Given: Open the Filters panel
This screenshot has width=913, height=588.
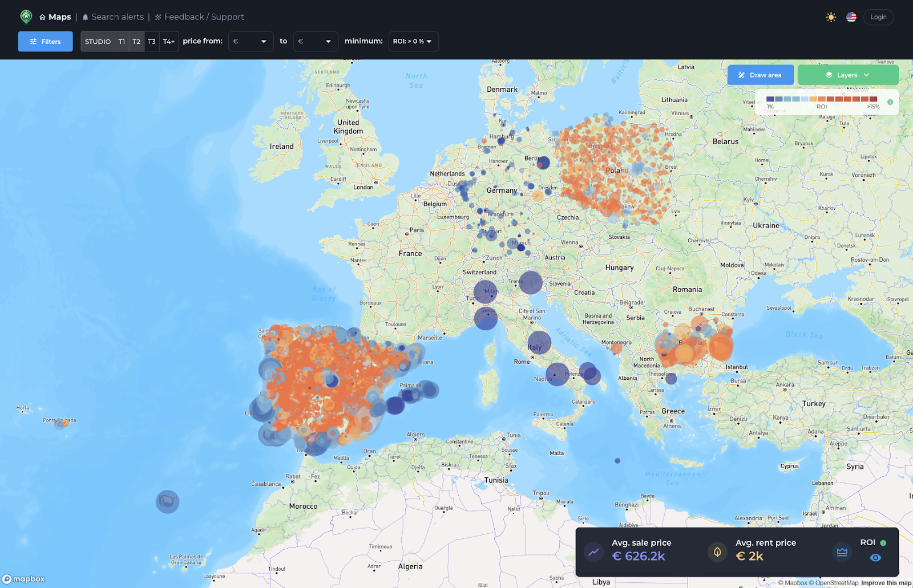Looking at the screenshot, I should tap(46, 42).
